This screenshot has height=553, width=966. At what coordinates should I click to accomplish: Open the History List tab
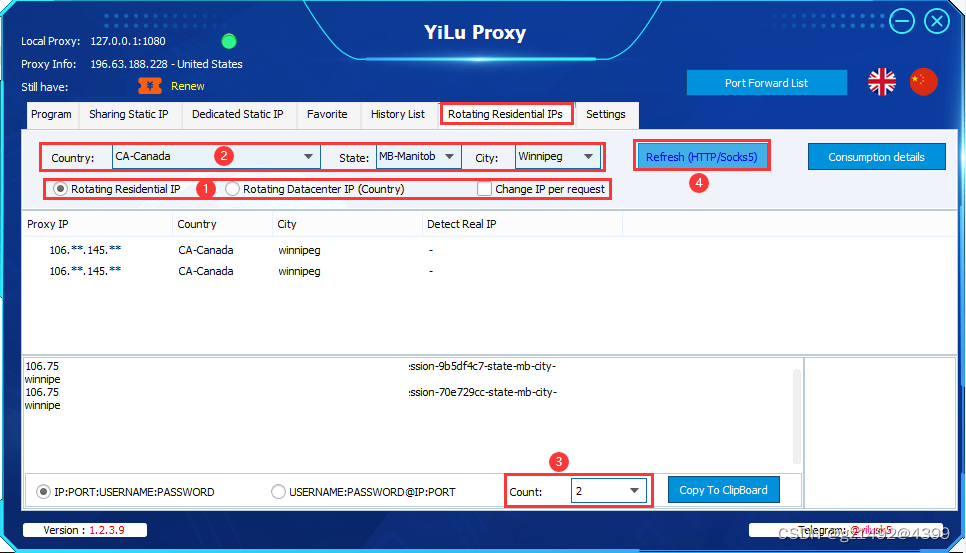click(x=398, y=115)
